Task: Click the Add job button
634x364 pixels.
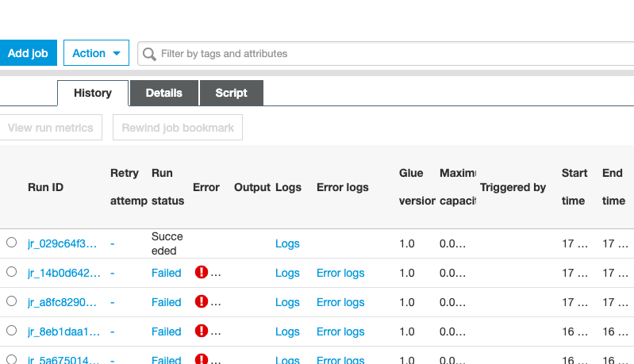Action: tap(28, 53)
